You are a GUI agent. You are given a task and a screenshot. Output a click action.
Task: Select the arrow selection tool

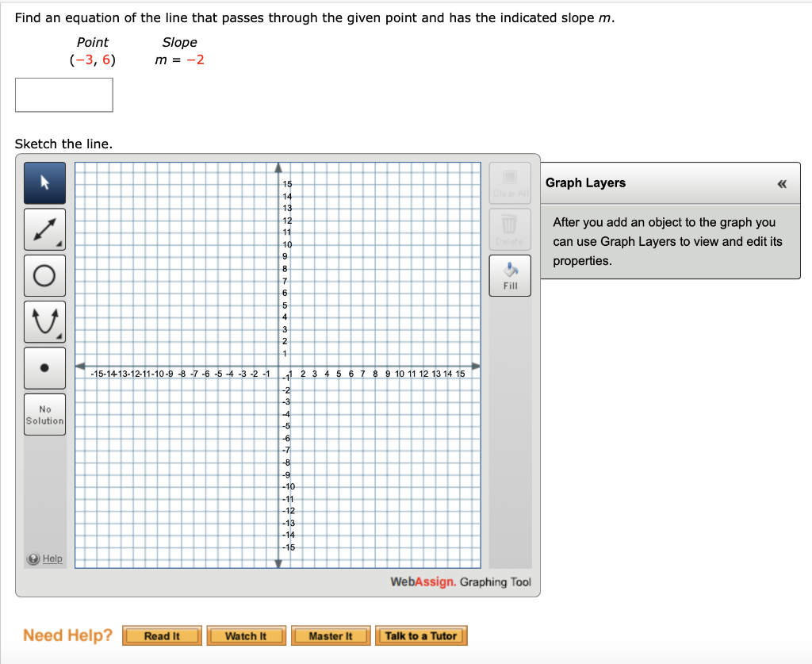pos(44,182)
